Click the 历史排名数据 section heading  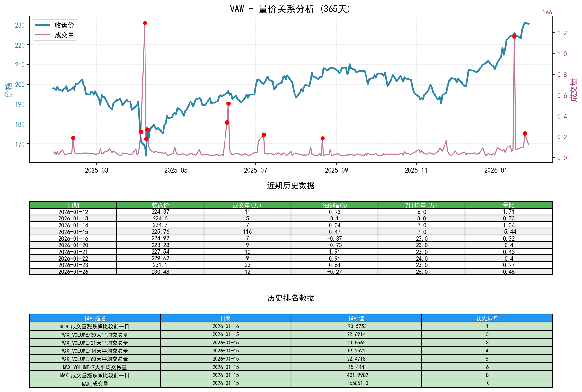coord(291,298)
